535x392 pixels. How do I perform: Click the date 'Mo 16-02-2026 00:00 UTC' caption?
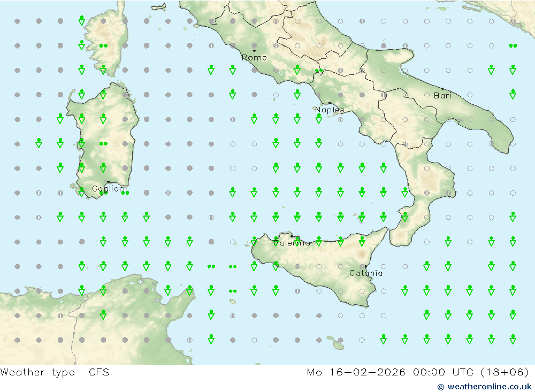[x=391, y=372]
